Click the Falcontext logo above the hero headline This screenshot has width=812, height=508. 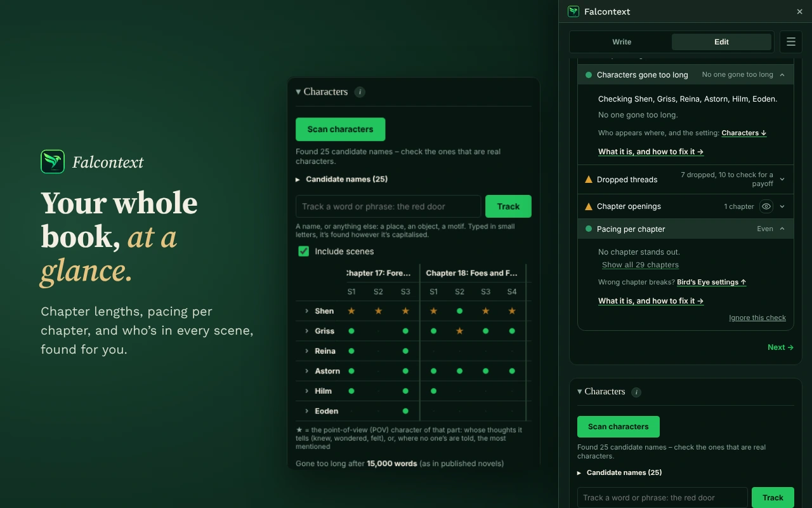coord(53,162)
